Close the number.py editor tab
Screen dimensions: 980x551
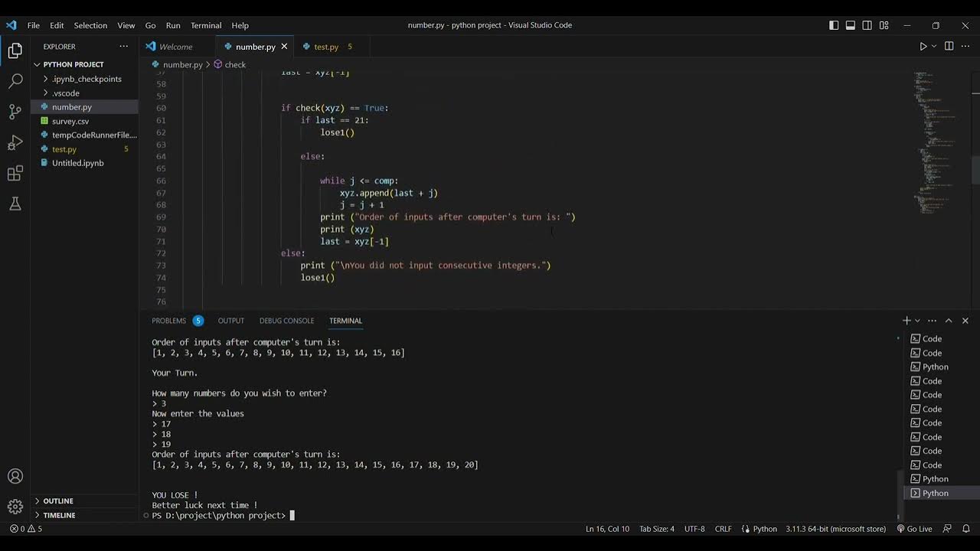pyautogui.click(x=284, y=47)
